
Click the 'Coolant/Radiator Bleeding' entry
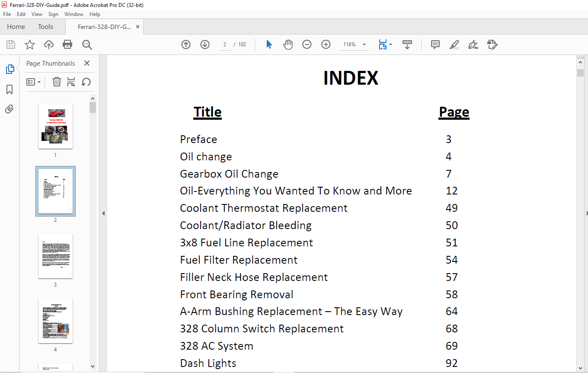pos(246,225)
